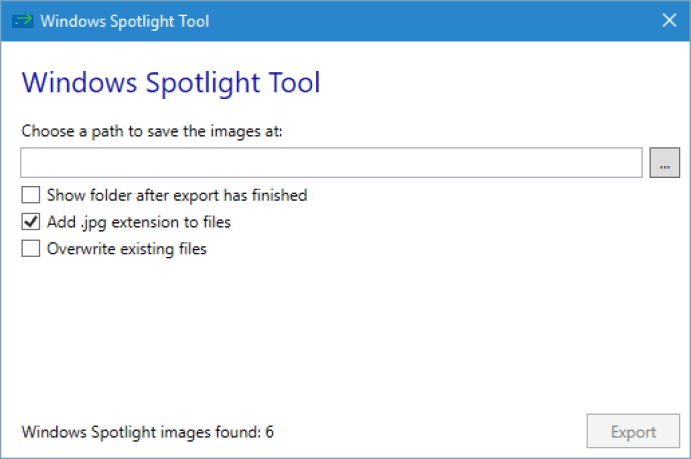Click the 'Overwrite existing files' label text
The image size is (691, 459).
(127, 249)
